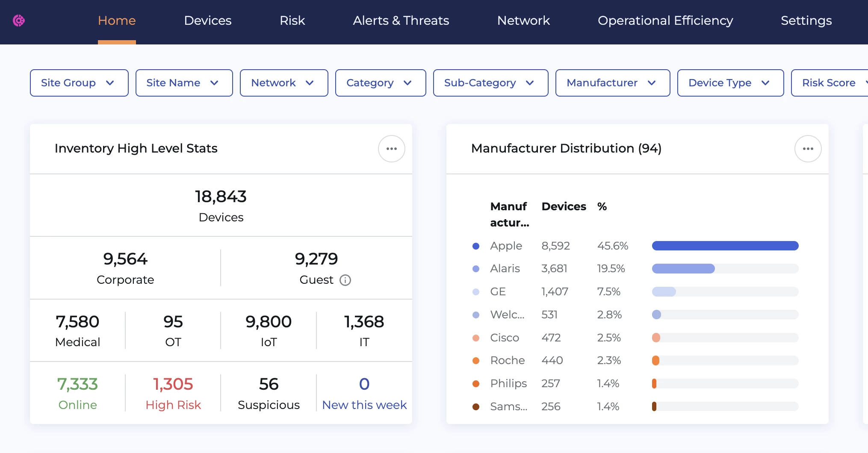The height and width of the screenshot is (453, 868).
Task: Click the Apple legend color dot
Action: 475,246
